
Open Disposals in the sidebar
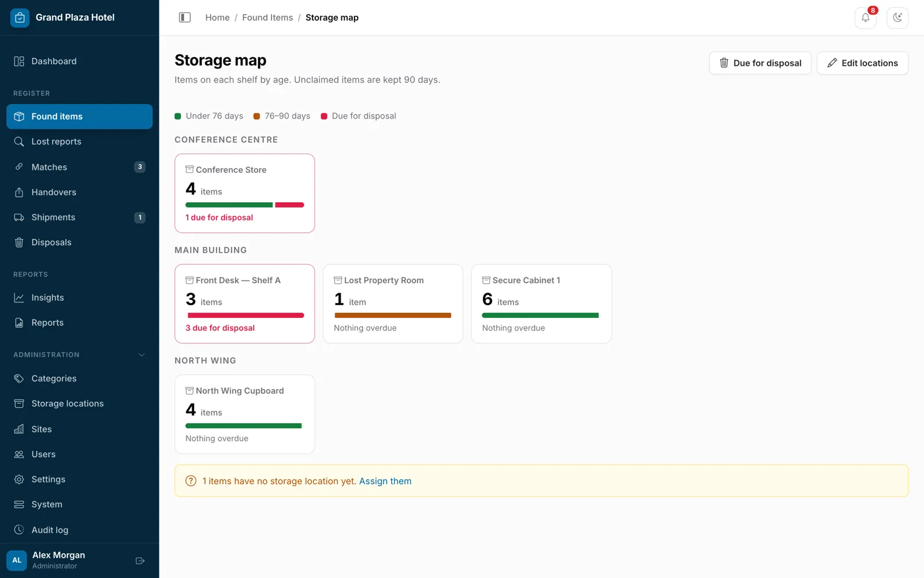coord(80,242)
